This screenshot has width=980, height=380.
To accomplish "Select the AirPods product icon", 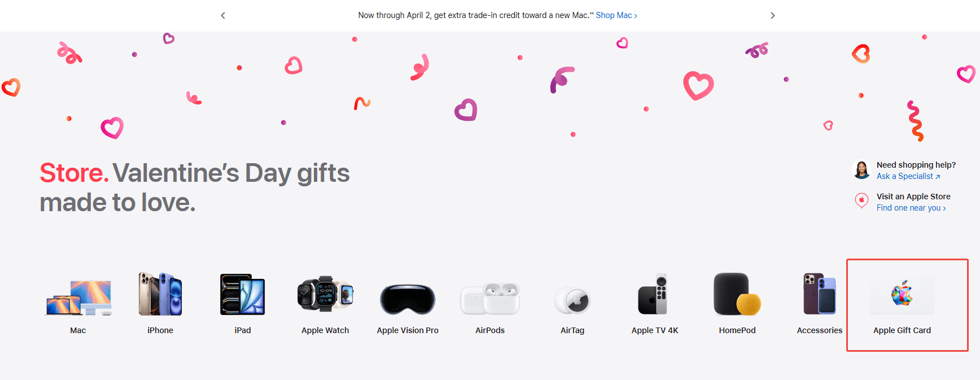I will [490, 299].
